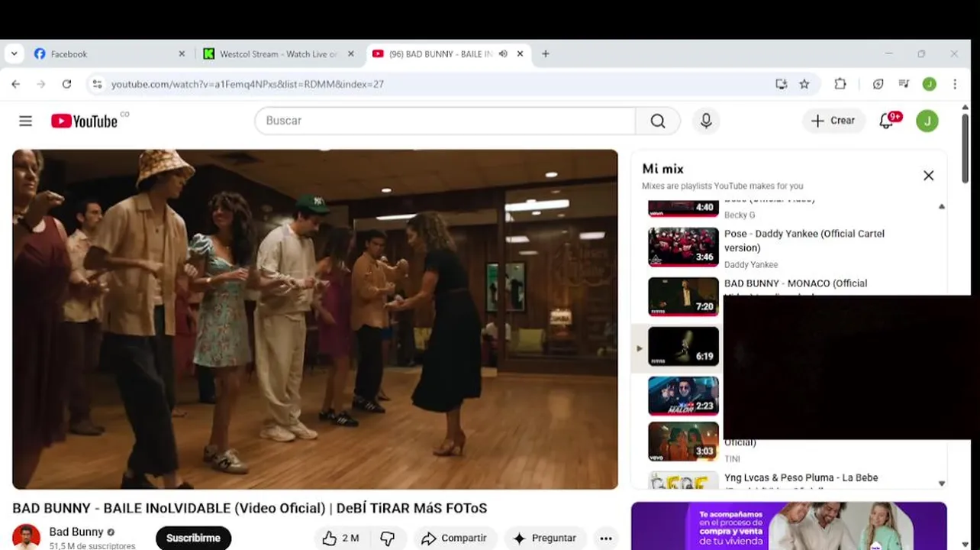Open the 3:03 TINI thumbnail
The height and width of the screenshot is (550, 980).
(683, 442)
